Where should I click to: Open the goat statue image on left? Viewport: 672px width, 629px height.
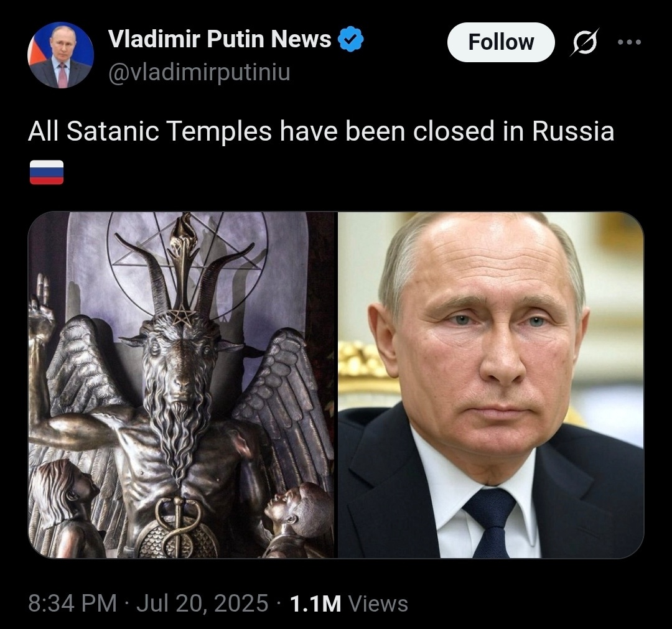[x=181, y=384]
